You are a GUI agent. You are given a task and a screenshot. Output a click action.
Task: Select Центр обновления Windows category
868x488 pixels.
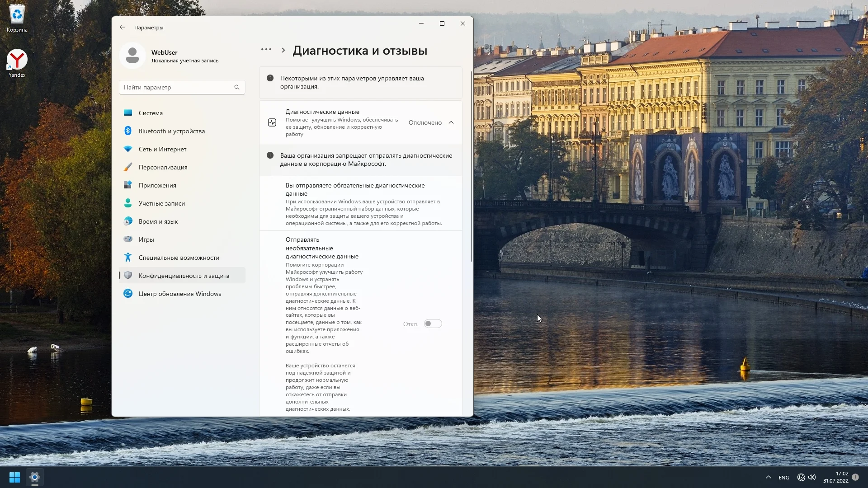coord(179,294)
